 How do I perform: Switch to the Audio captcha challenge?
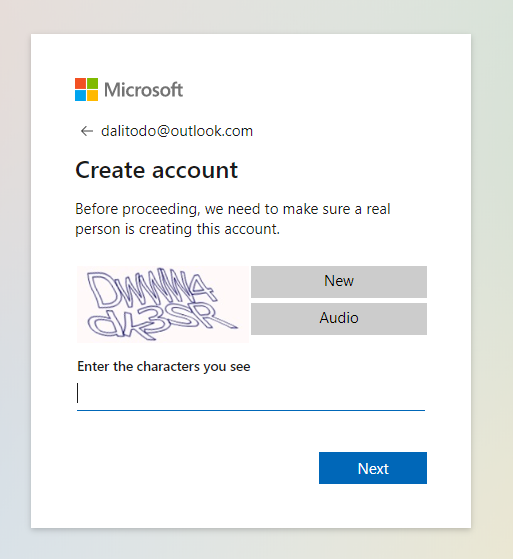coord(339,319)
